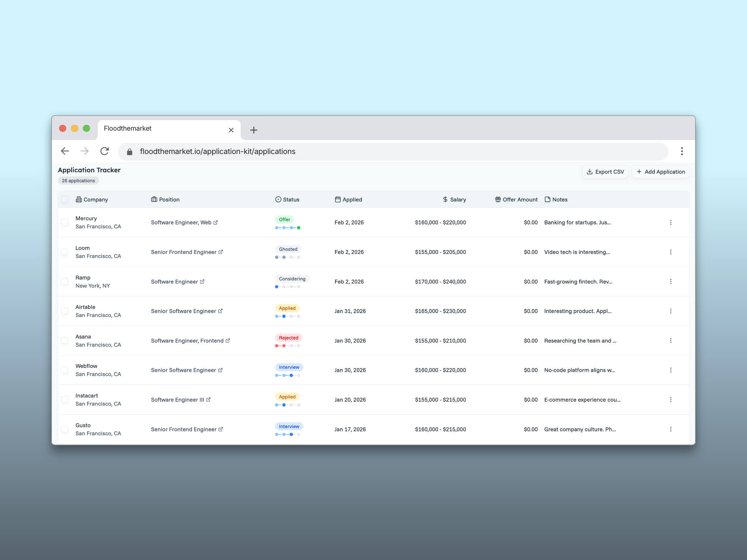Select the checkbox for the Asana row

click(65, 340)
